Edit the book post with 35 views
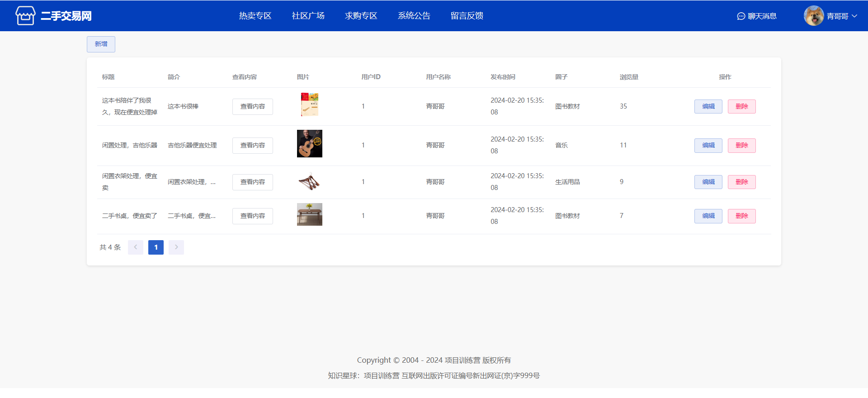The width and height of the screenshot is (868, 398). (708, 107)
